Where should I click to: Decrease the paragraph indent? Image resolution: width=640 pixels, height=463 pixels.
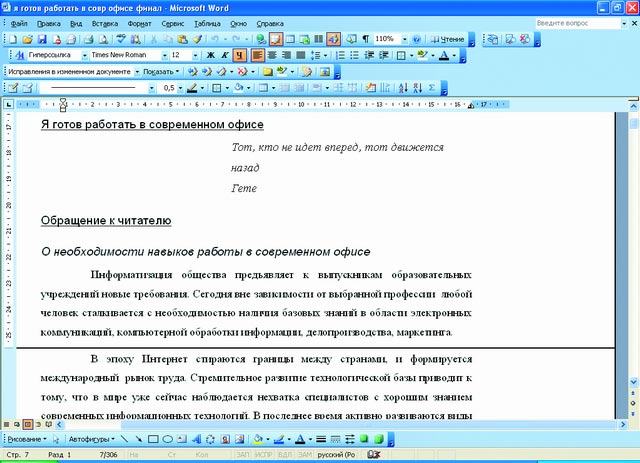coord(369,55)
